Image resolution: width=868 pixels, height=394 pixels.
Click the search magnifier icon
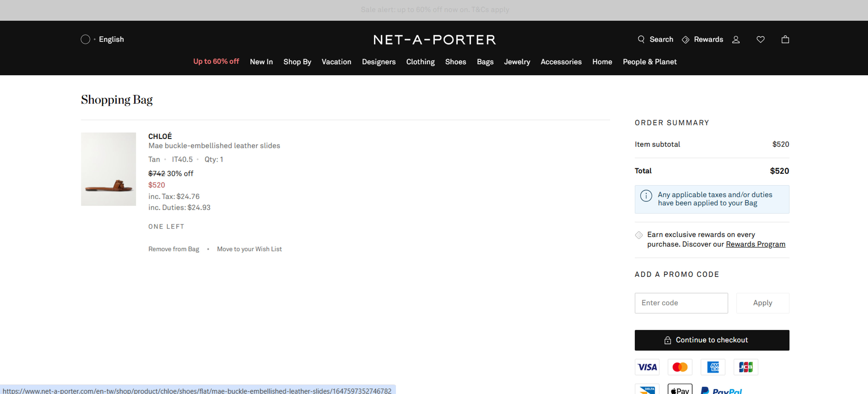point(641,39)
